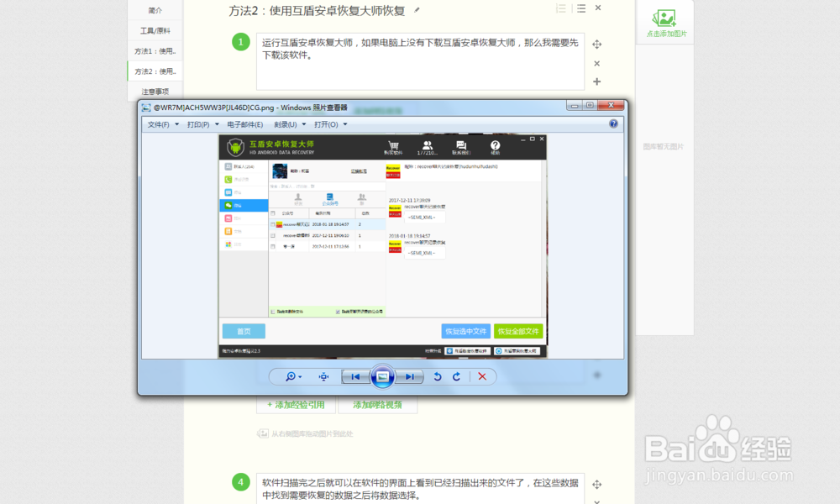
Task: Open the magnifier zoom dropdown arrow
Action: tap(300, 376)
